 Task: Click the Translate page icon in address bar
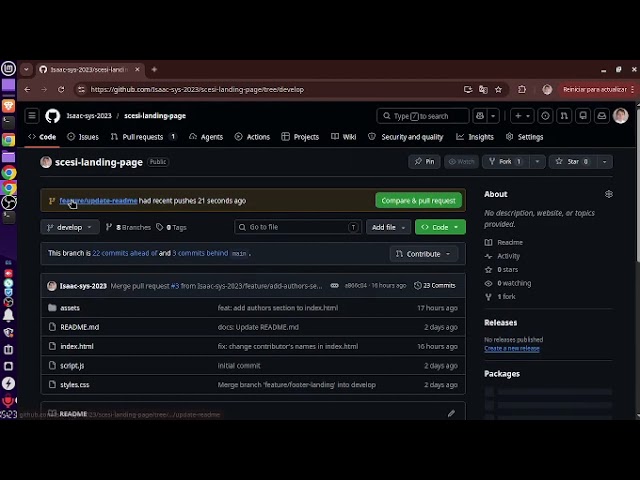click(x=483, y=89)
